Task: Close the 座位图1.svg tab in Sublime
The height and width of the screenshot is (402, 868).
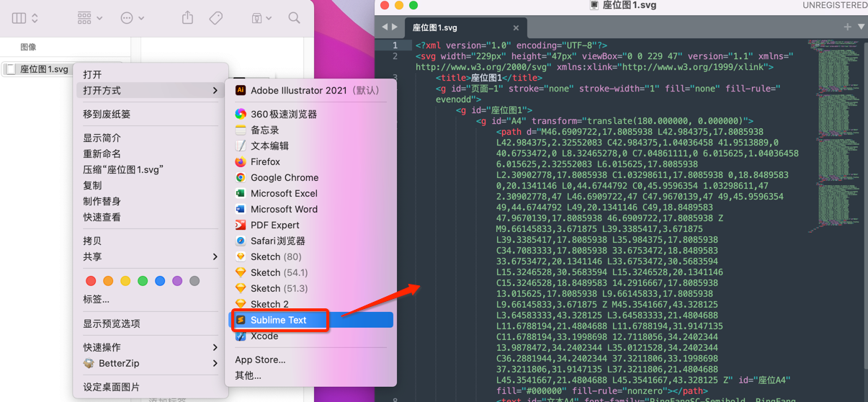Action: pos(516,28)
